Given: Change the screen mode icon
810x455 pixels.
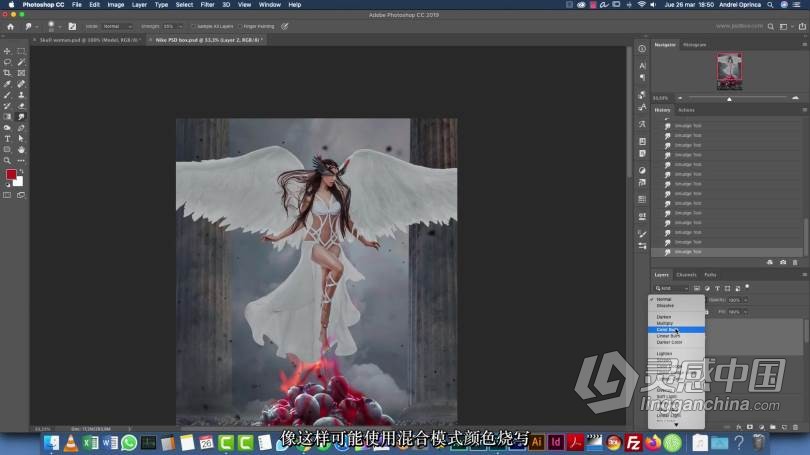Looking at the screenshot, I should click(x=21, y=195).
